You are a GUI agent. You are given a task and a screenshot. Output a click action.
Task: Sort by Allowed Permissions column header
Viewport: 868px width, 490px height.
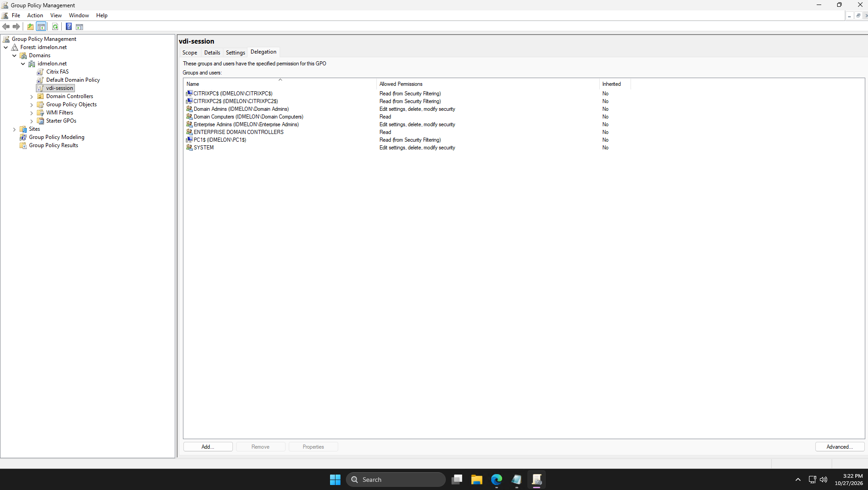(488, 84)
